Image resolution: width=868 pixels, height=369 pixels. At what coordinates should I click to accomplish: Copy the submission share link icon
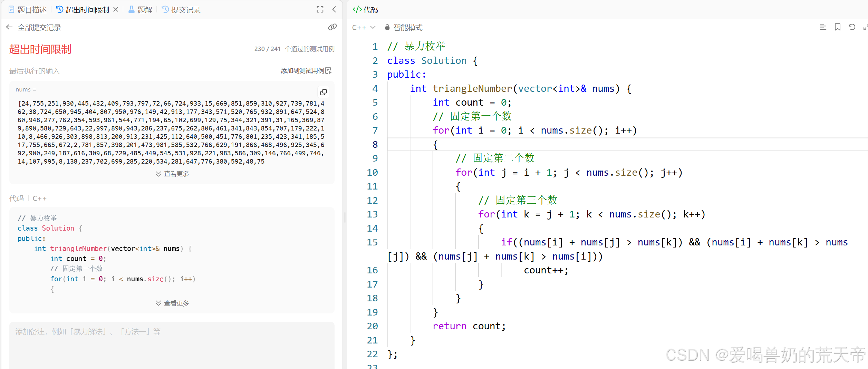(332, 27)
